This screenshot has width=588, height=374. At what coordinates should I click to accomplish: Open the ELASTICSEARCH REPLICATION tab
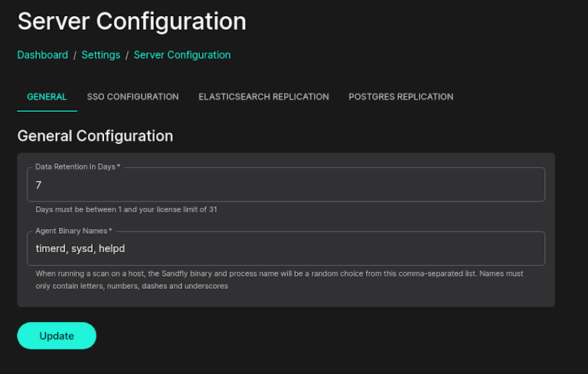click(263, 97)
